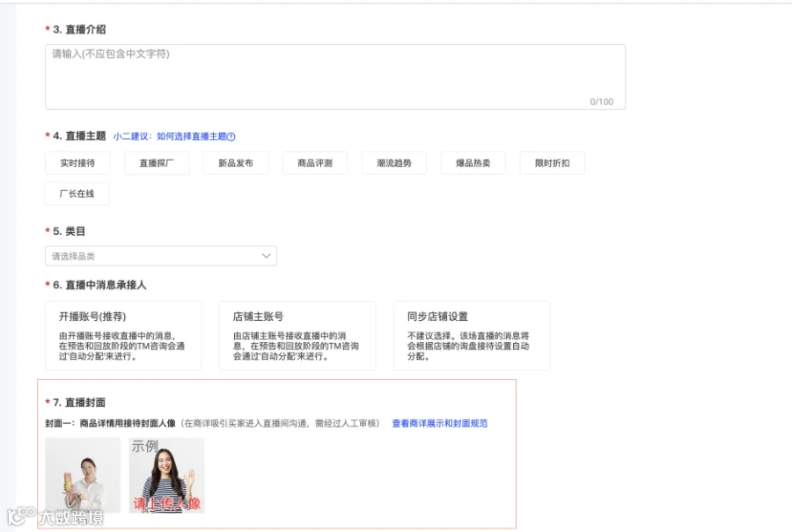Choose the 同步店铺设置 recipient card
792x532 pixels.
tap(472, 336)
